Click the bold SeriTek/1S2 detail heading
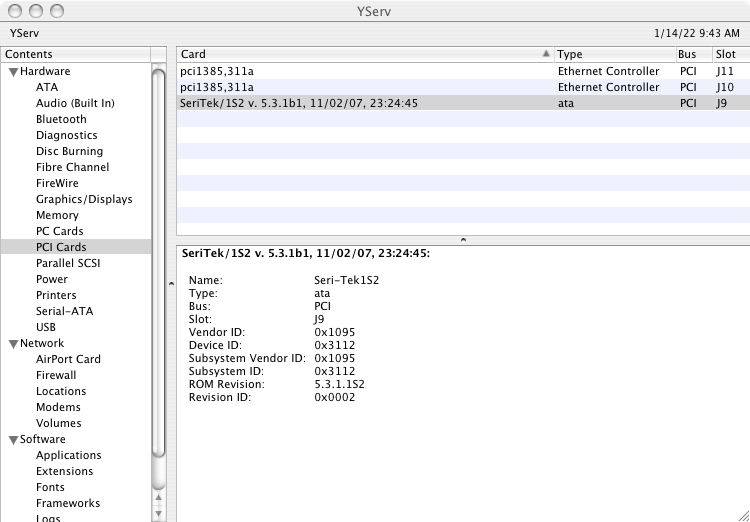The height and width of the screenshot is (522, 750). [306, 254]
